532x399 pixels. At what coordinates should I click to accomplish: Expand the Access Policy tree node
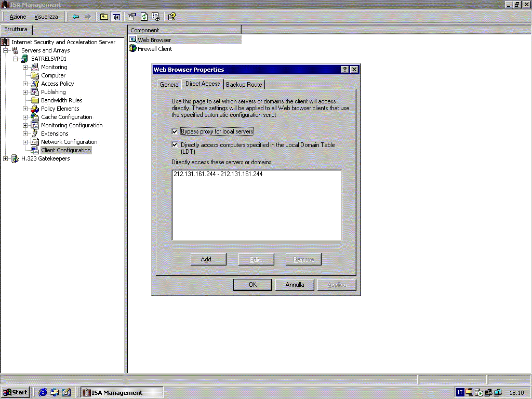click(25, 84)
